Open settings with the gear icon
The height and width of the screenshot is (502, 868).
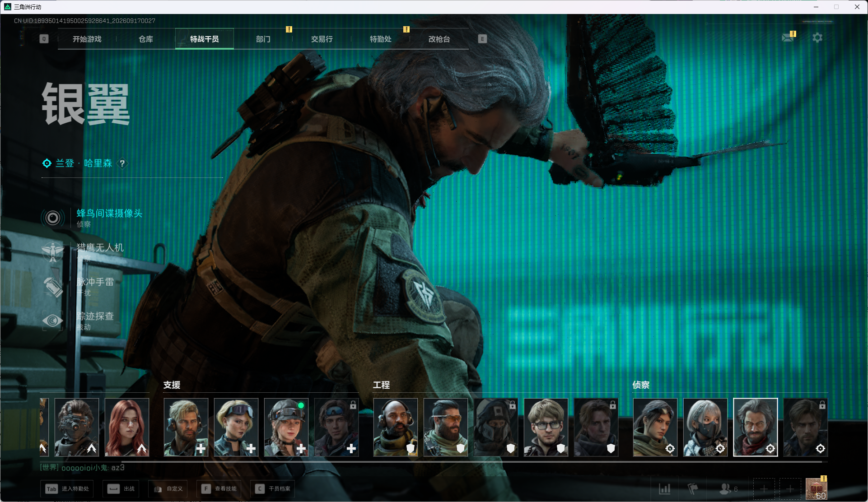tap(817, 37)
